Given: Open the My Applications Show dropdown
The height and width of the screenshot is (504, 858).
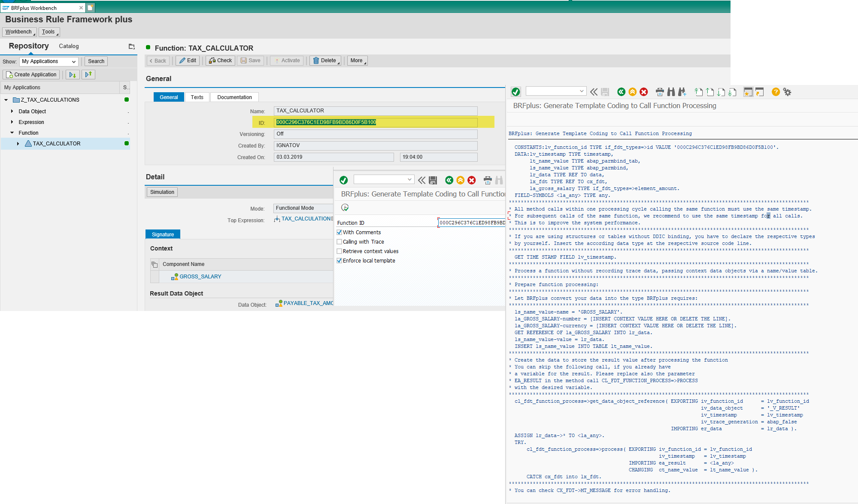Looking at the screenshot, I should [x=49, y=61].
